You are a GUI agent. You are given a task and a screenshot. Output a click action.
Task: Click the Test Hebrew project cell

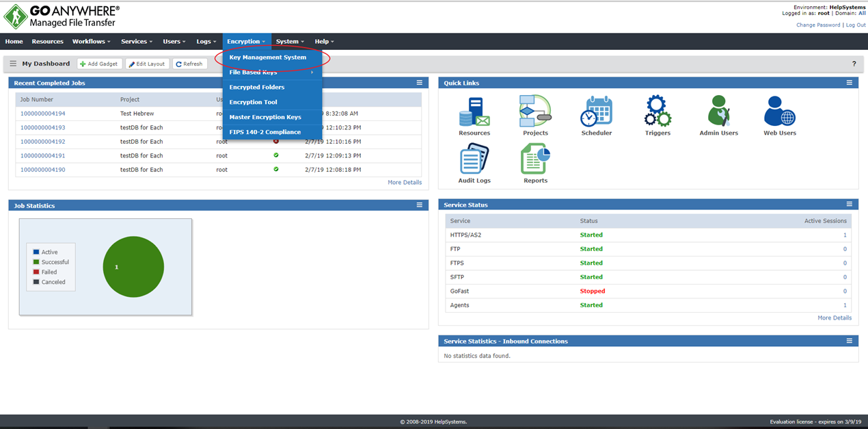(x=137, y=114)
